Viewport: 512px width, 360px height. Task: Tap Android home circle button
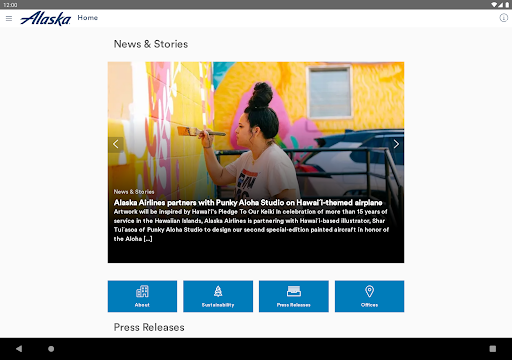click(x=51, y=349)
